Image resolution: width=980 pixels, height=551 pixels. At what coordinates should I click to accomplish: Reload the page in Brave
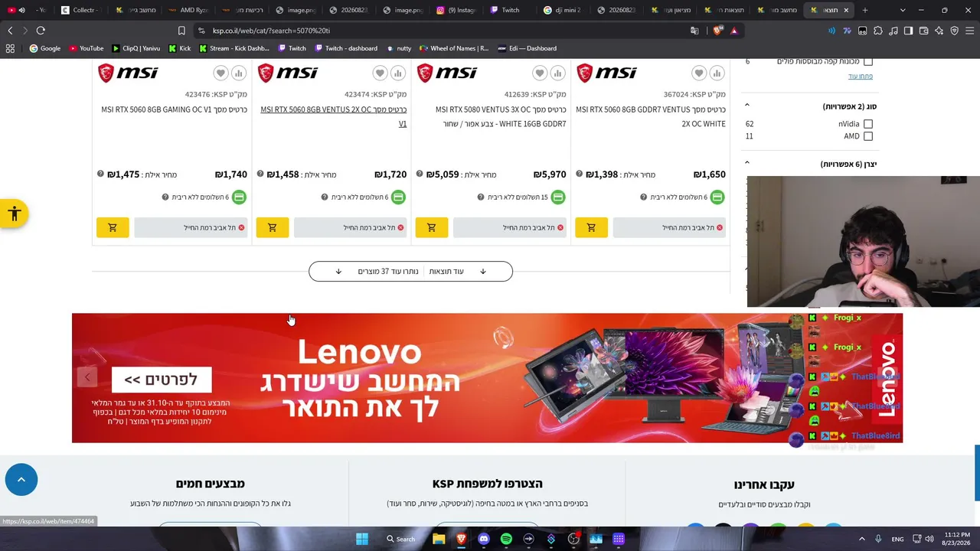(x=41, y=31)
